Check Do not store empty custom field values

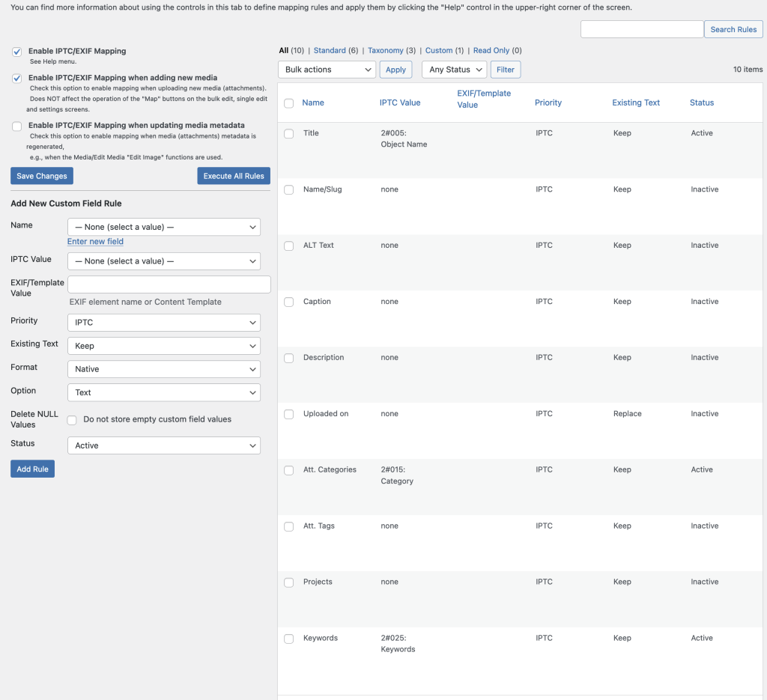coord(72,420)
